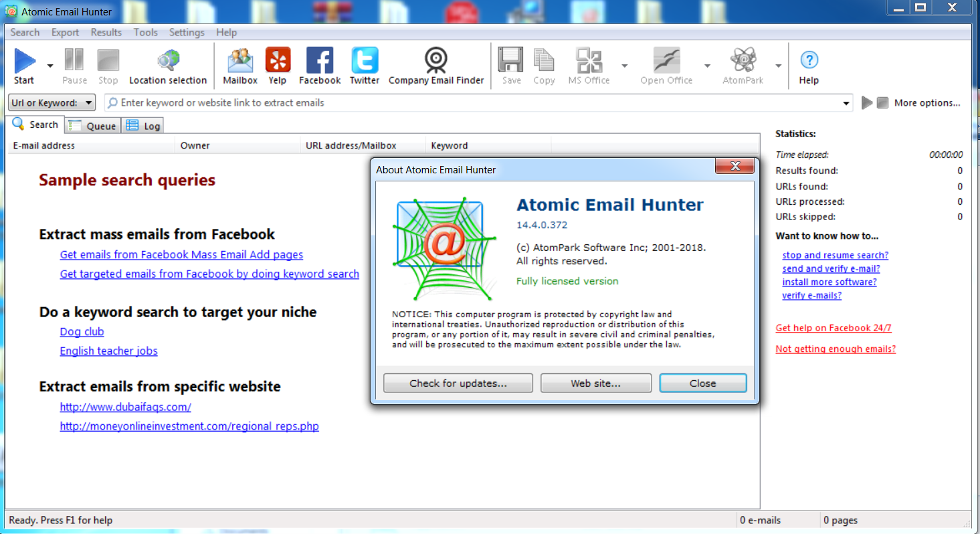980x534 pixels.
Task: Switch to the Queue tab
Action: (x=93, y=126)
